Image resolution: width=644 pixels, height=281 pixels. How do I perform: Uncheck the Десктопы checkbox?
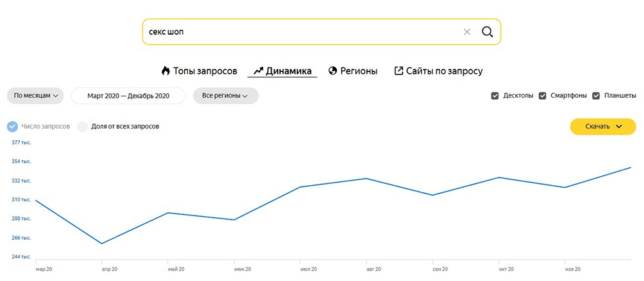[495, 96]
